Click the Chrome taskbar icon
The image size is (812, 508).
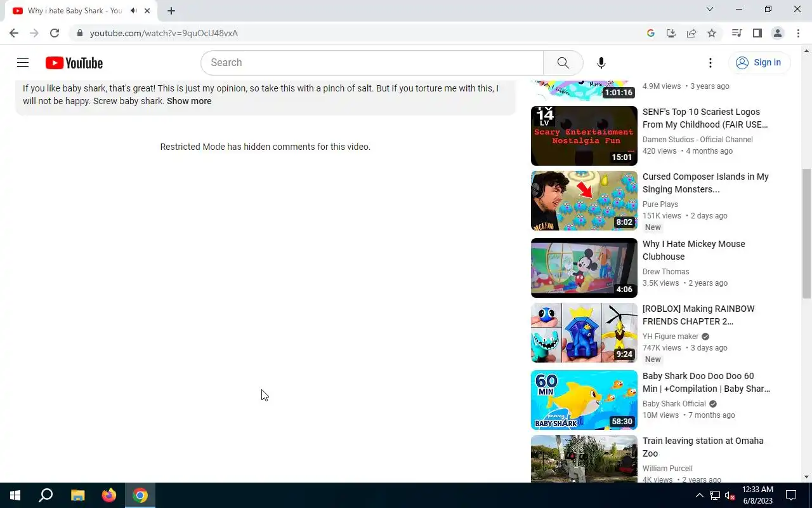(140, 495)
